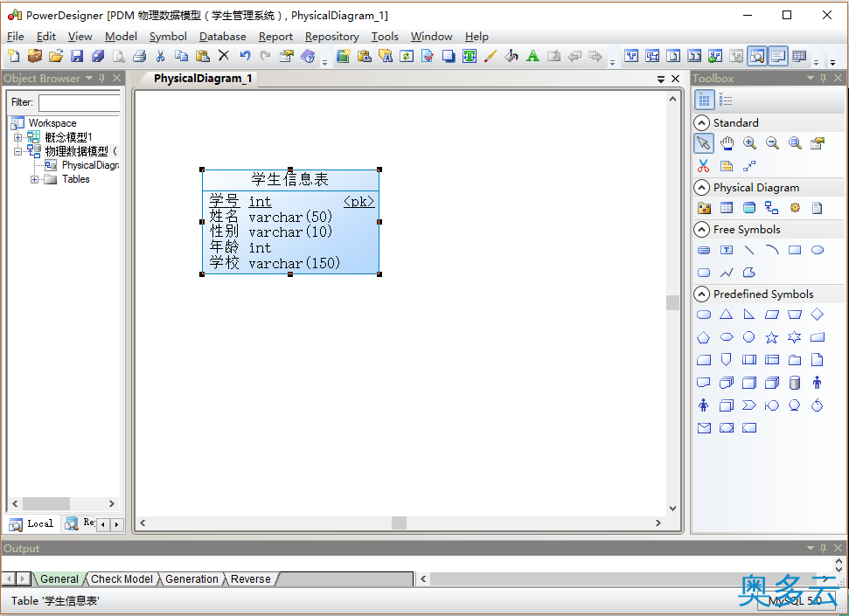Select the Line tool in Free Symbols
This screenshot has width=849, height=616.
pos(749,250)
